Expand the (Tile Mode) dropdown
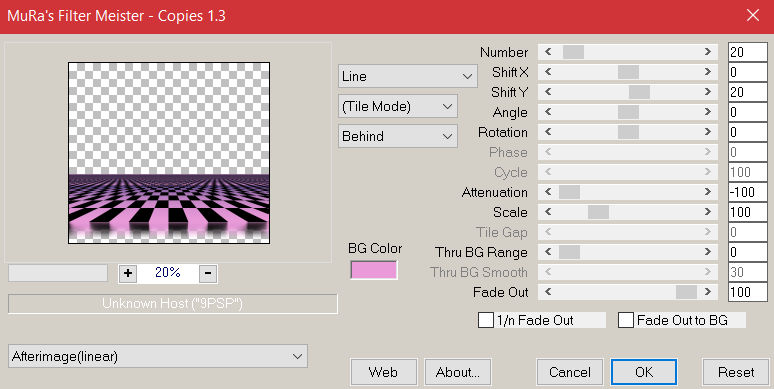The height and width of the screenshot is (389, 774). click(398, 107)
